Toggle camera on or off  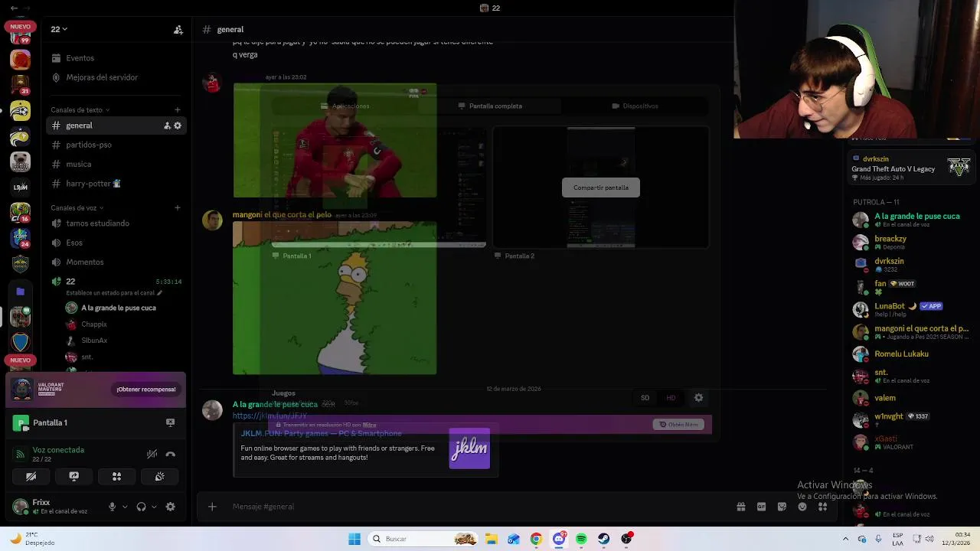pos(31,477)
